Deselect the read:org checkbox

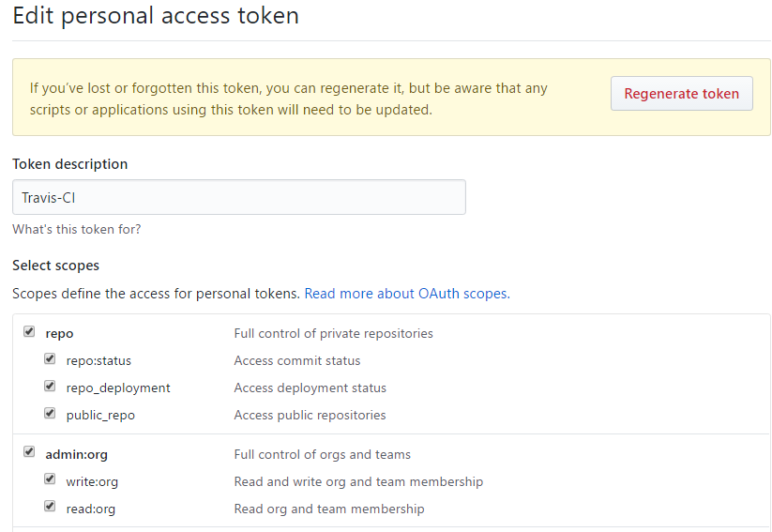pos(50,508)
